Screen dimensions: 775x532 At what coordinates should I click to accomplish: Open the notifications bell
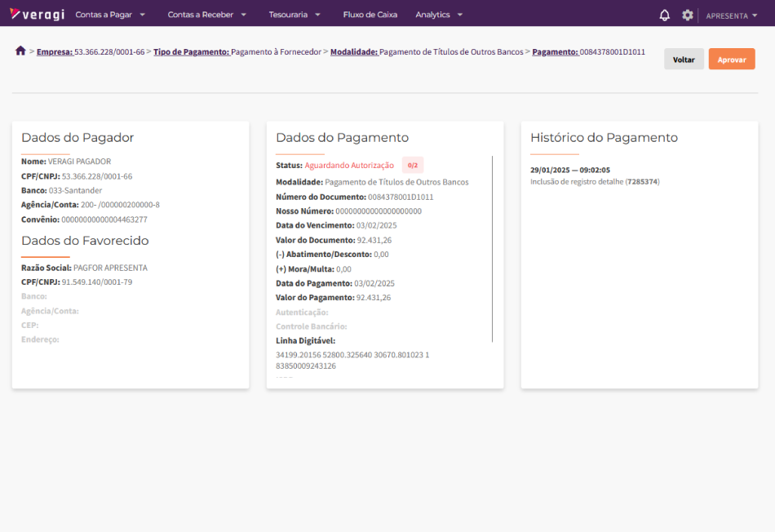tap(664, 15)
